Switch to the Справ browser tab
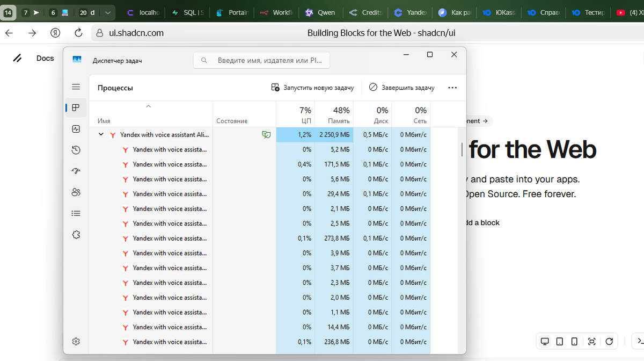 coord(543,12)
